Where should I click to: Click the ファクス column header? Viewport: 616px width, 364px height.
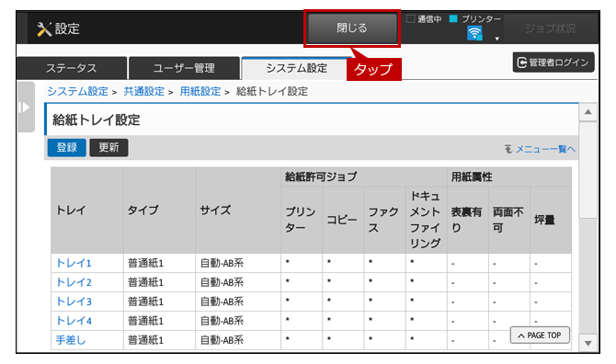coord(384,220)
